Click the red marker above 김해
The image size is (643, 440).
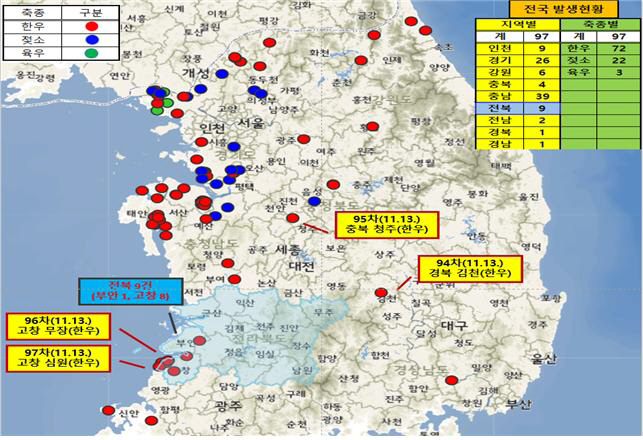[x=451, y=380]
